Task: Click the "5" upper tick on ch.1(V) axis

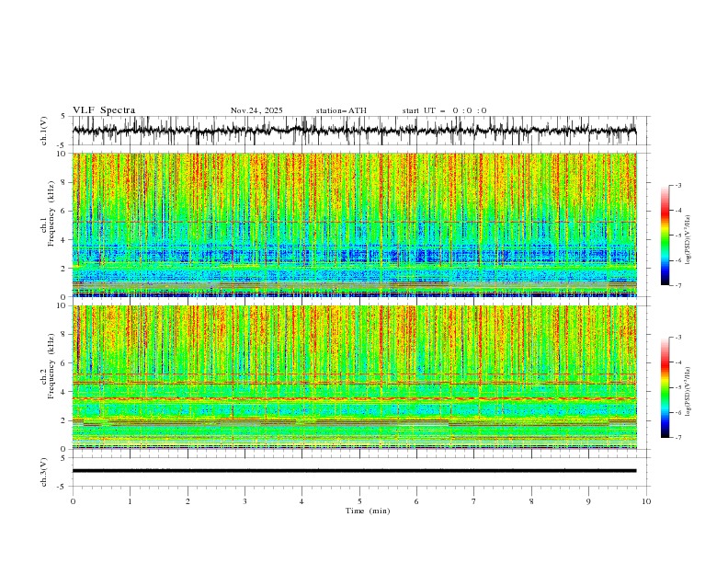Action: click(x=63, y=117)
